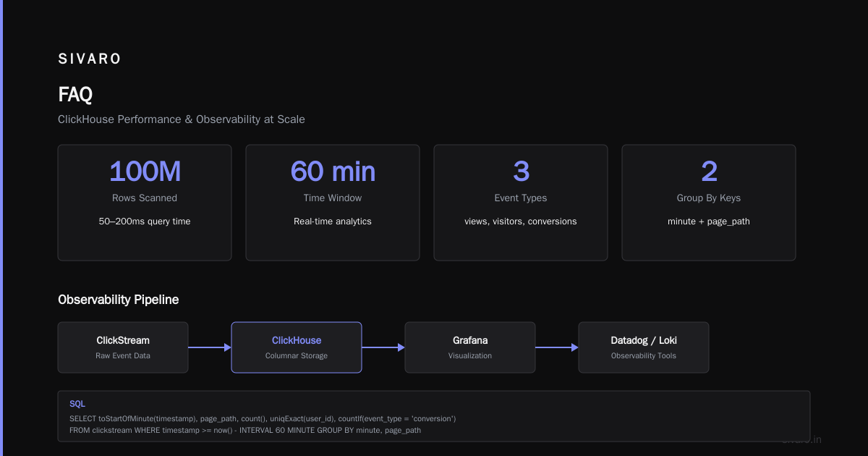Screen dimensions: 868x456
Task: Select the Datadog / Loki node
Action: pyautogui.click(x=644, y=347)
